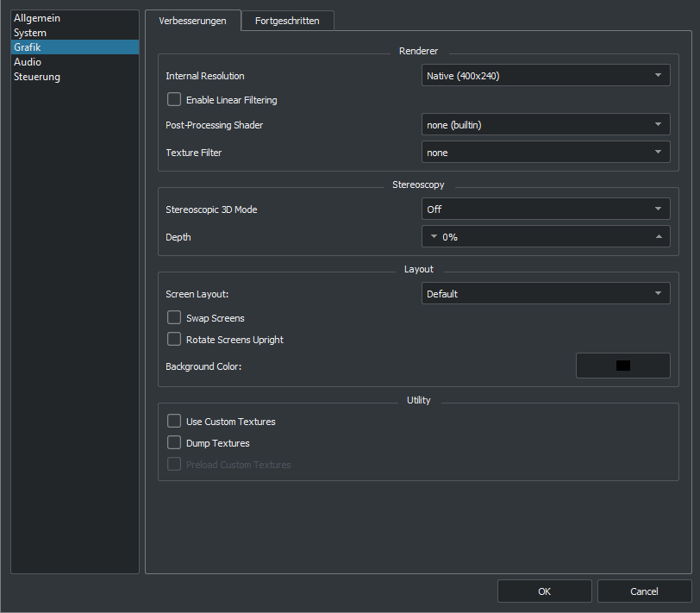Enable Rotate Screens Upright
Screen dimensions: 700x613
point(173,338)
